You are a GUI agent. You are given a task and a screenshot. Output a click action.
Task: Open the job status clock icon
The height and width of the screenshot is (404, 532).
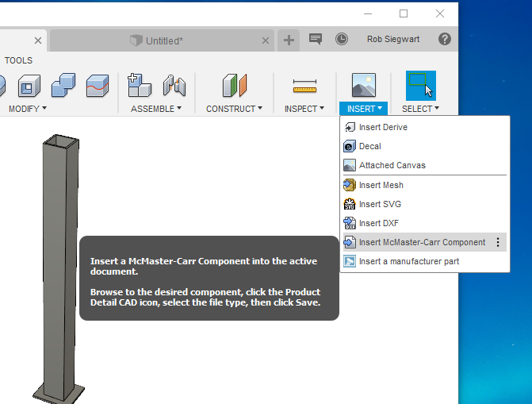pos(342,39)
